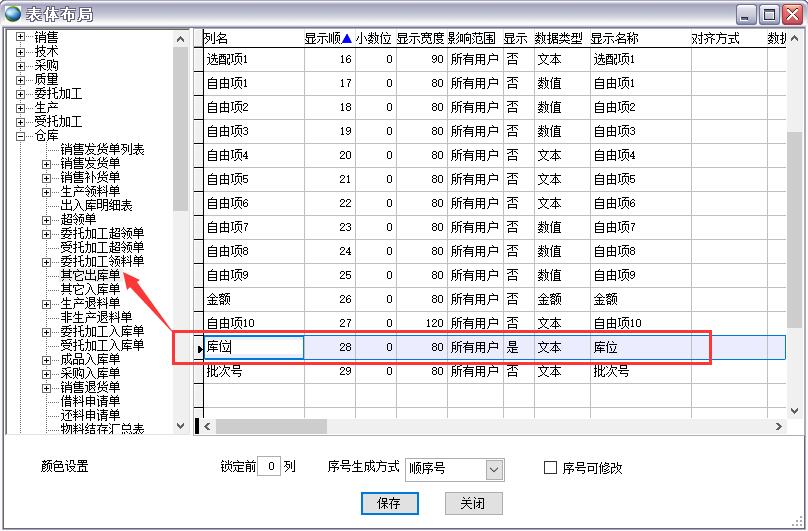Click the 保存 button

(389, 503)
